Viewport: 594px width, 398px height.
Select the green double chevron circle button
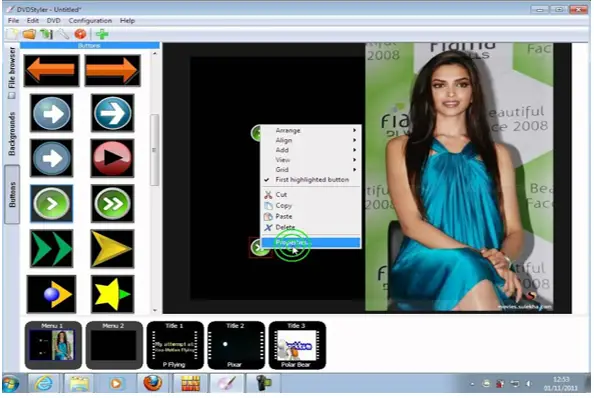(x=113, y=203)
